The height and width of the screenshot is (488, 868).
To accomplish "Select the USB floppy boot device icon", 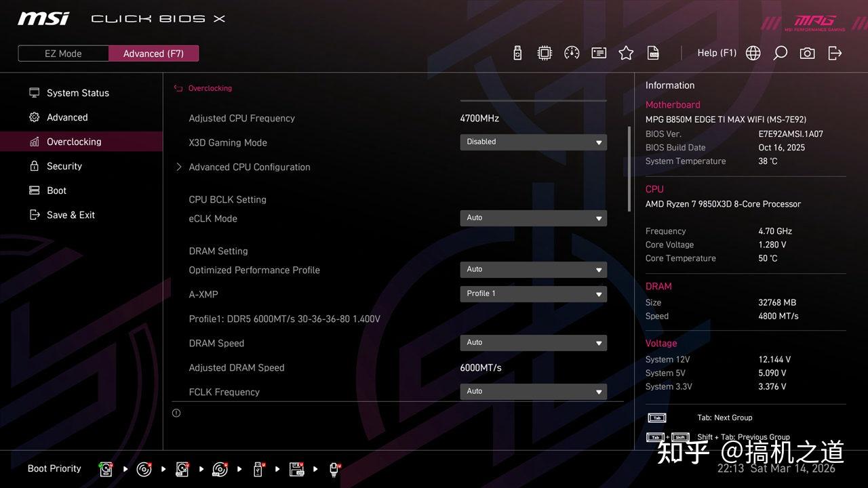I will click(x=296, y=468).
